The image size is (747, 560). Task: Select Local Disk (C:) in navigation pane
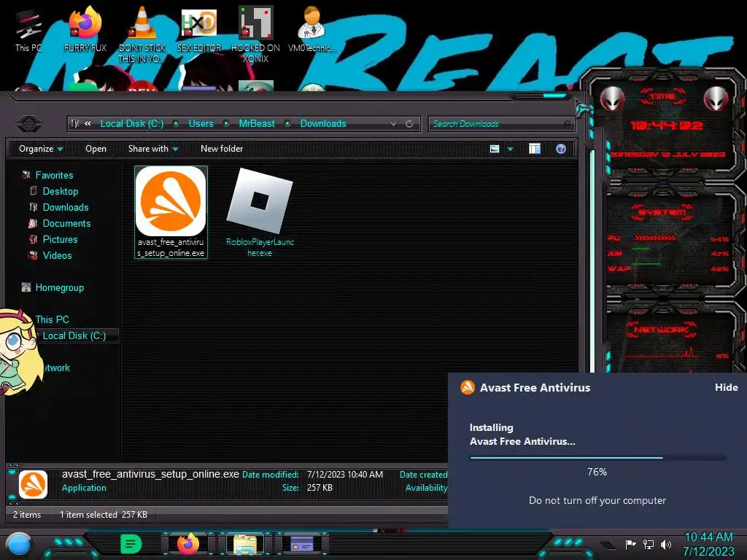74,335
